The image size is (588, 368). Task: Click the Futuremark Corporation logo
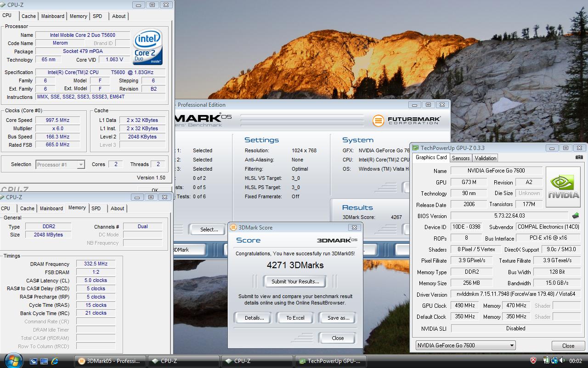406,121
